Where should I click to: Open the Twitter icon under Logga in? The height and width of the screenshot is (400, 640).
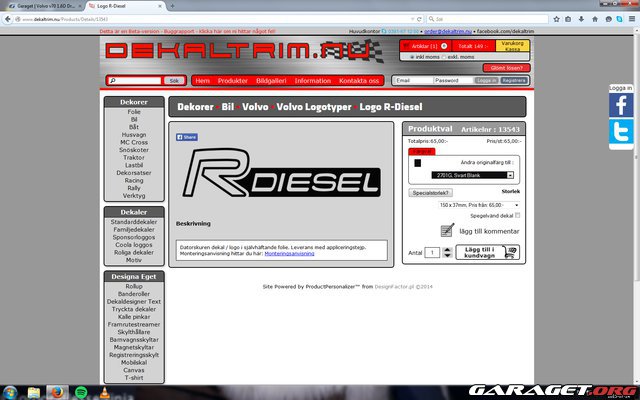620,132
